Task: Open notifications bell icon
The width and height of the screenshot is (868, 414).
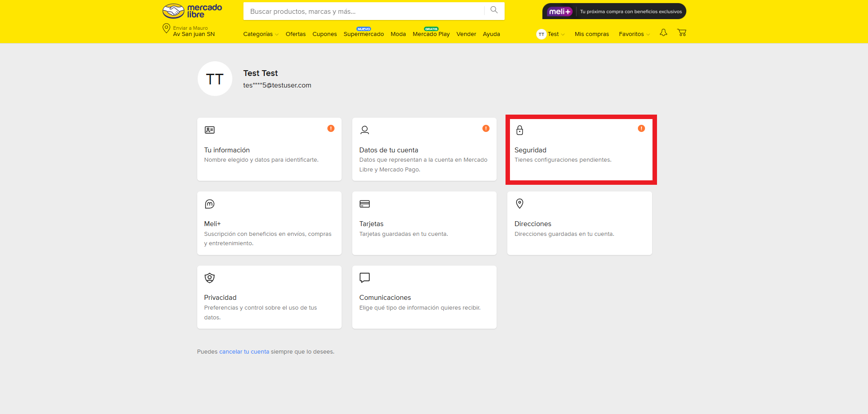Action: [x=663, y=33]
